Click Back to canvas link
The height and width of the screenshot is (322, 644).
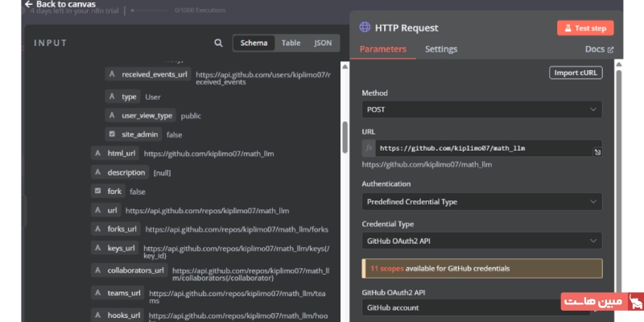[x=60, y=4]
